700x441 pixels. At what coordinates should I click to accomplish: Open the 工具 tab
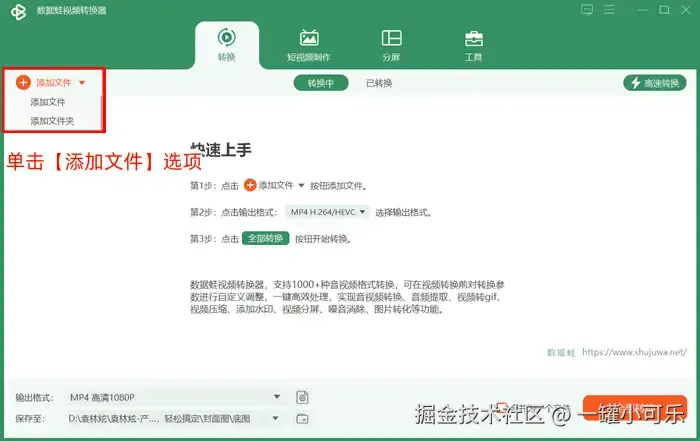point(474,45)
